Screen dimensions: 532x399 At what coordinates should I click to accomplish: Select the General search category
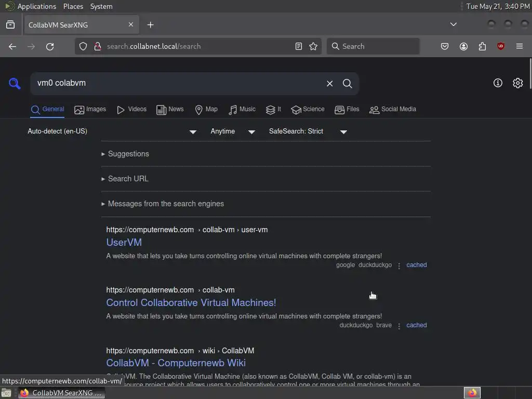[x=47, y=109]
